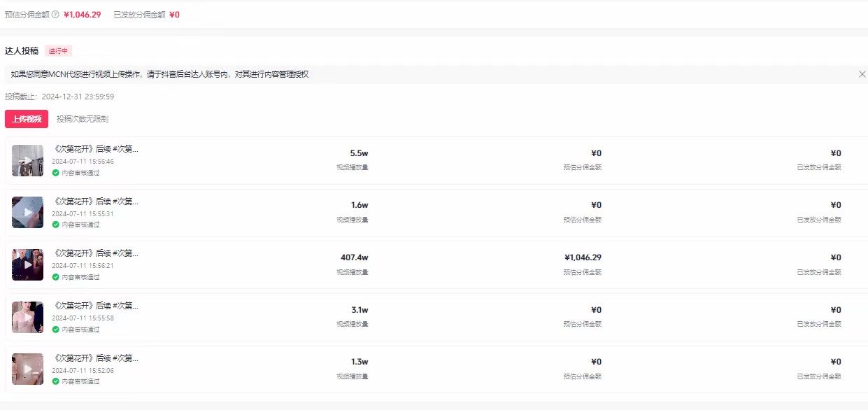868x410 pixels.
Task: Open the title of the 1.3w views video
Action: click(x=96, y=358)
